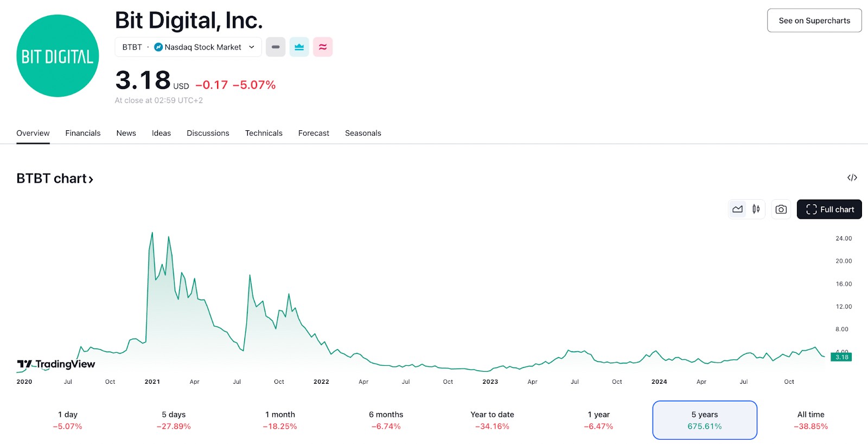
Task: Click the pink approximately-equal badge icon
Action: 323,47
